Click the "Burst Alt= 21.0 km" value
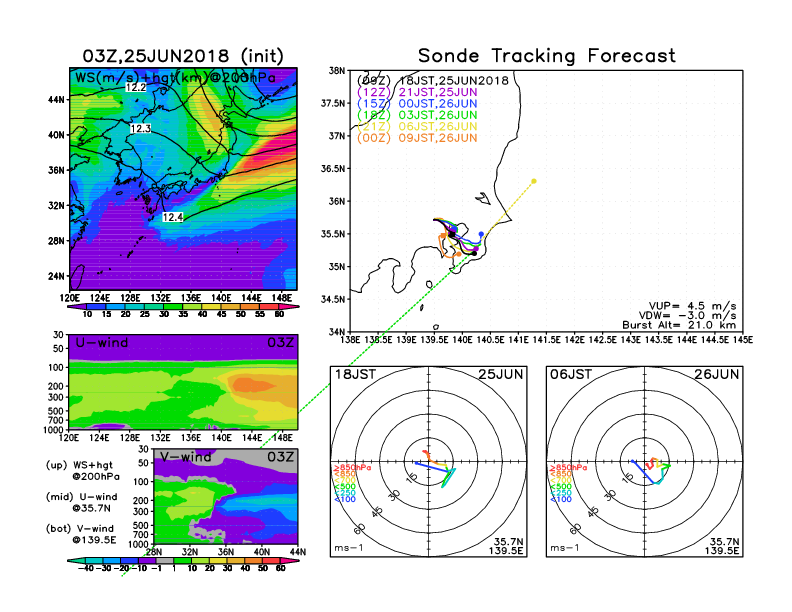792x612 pixels. tap(679, 325)
